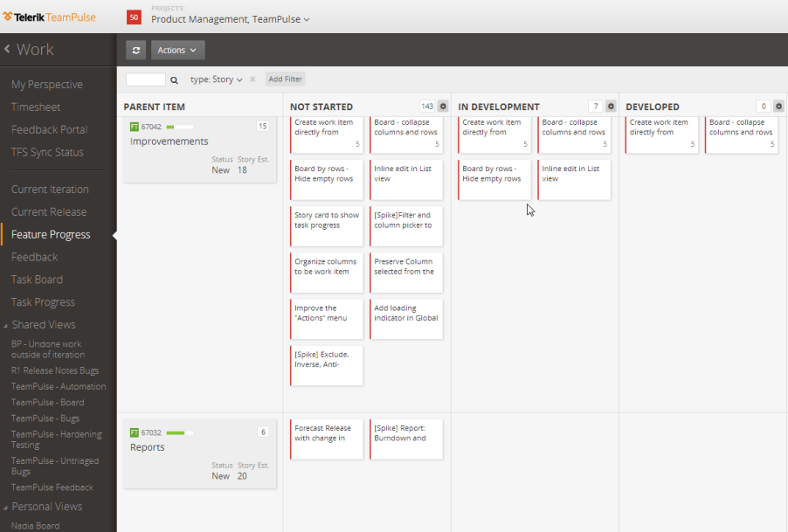Screen dimensions: 788x532
Task: Collapse the Personal Views section
Action: click(x=8, y=507)
